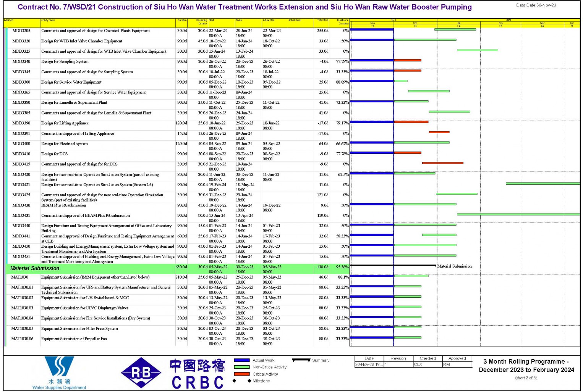Click the Water Supplies Department logo
Viewport: 583px width, 392px height.
point(59,373)
